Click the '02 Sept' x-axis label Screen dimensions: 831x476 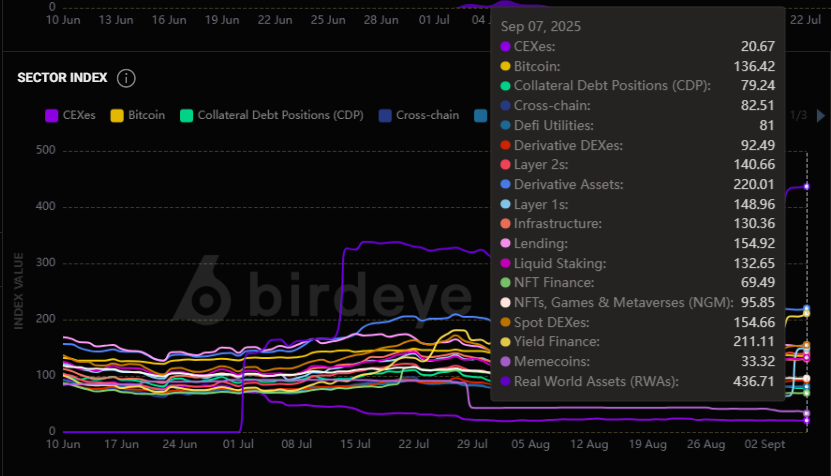765,444
